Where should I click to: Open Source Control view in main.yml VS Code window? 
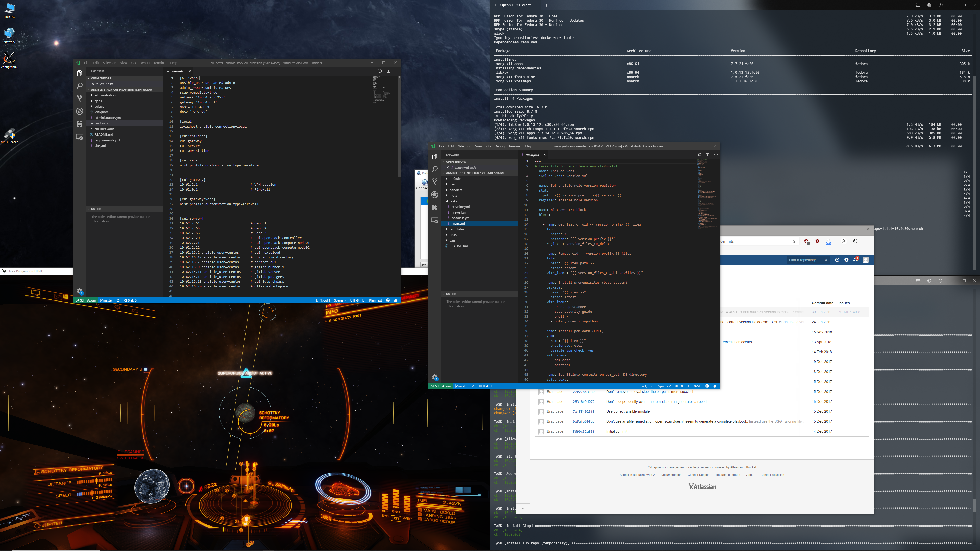(x=434, y=182)
